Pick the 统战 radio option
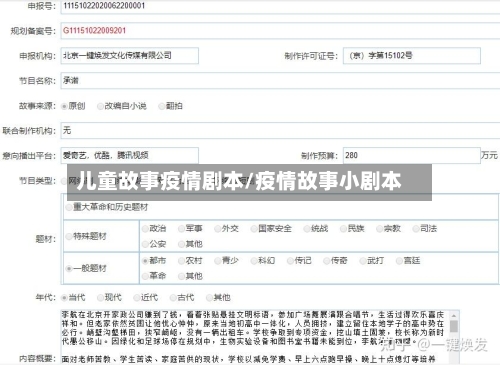This screenshot has width=500, height=365. [x=307, y=229]
